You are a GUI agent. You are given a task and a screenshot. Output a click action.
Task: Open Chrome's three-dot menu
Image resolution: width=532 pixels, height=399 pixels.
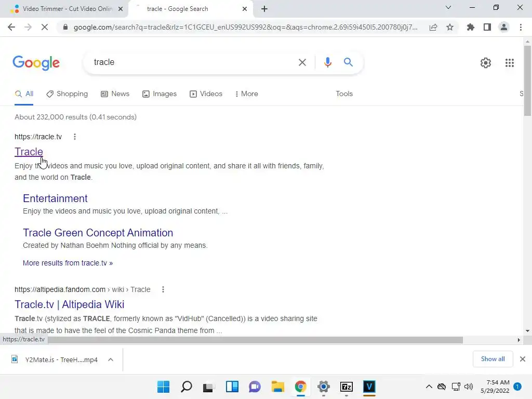(x=521, y=27)
